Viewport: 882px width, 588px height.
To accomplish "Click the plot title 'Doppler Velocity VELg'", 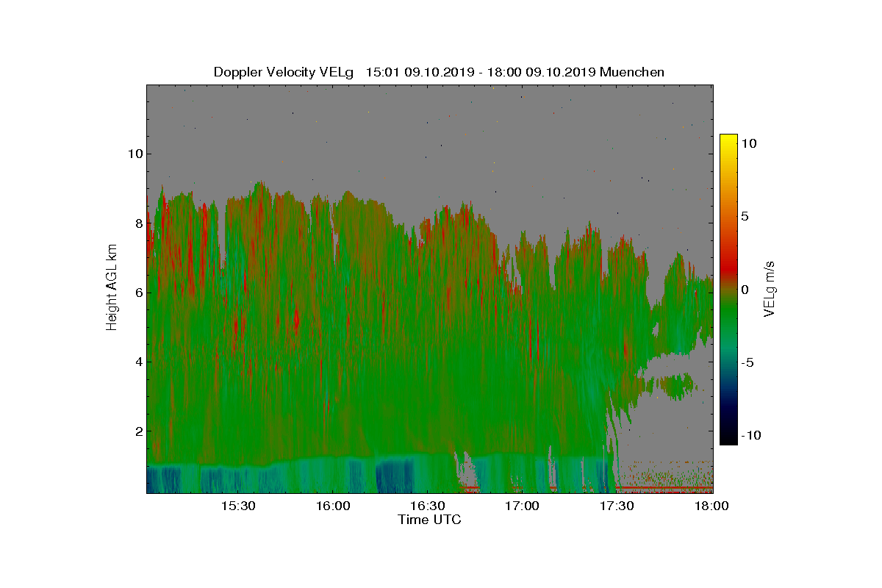I will 283,72.
